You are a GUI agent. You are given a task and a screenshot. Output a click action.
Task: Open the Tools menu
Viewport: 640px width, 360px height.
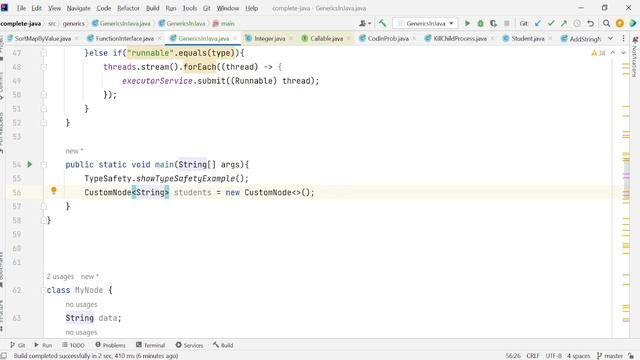click(x=189, y=8)
